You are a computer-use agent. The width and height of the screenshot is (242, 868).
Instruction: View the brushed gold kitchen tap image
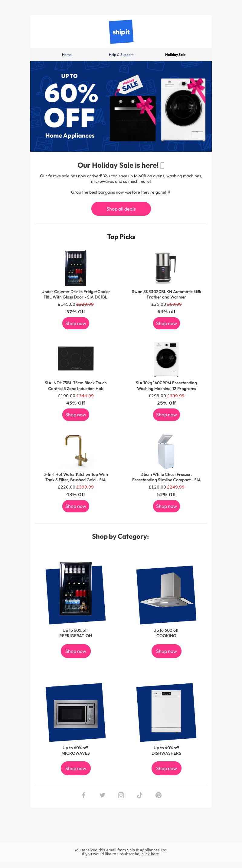76,451
